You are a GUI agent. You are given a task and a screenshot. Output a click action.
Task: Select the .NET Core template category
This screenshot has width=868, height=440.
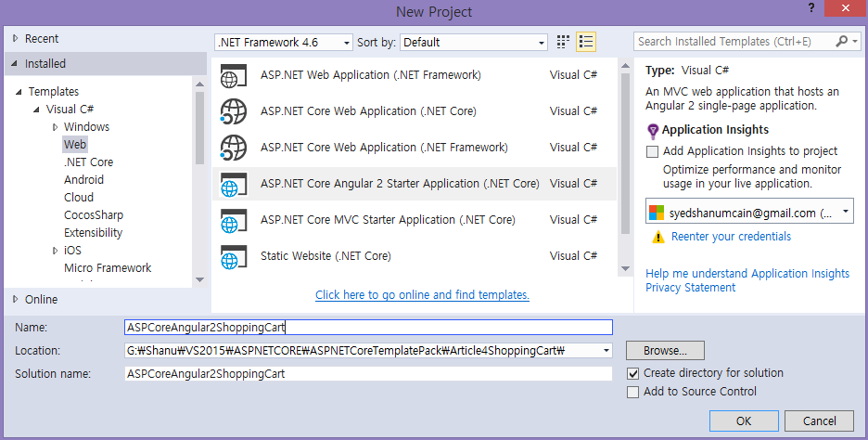89,162
